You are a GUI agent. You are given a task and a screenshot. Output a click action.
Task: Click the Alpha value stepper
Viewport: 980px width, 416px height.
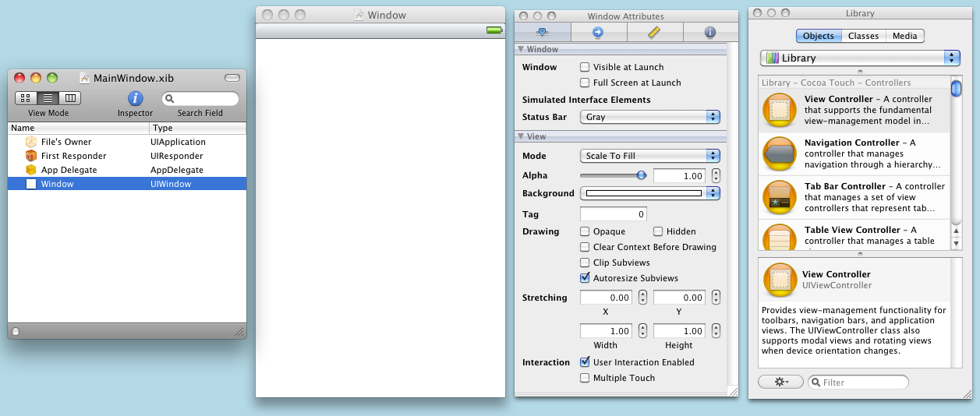point(716,176)
